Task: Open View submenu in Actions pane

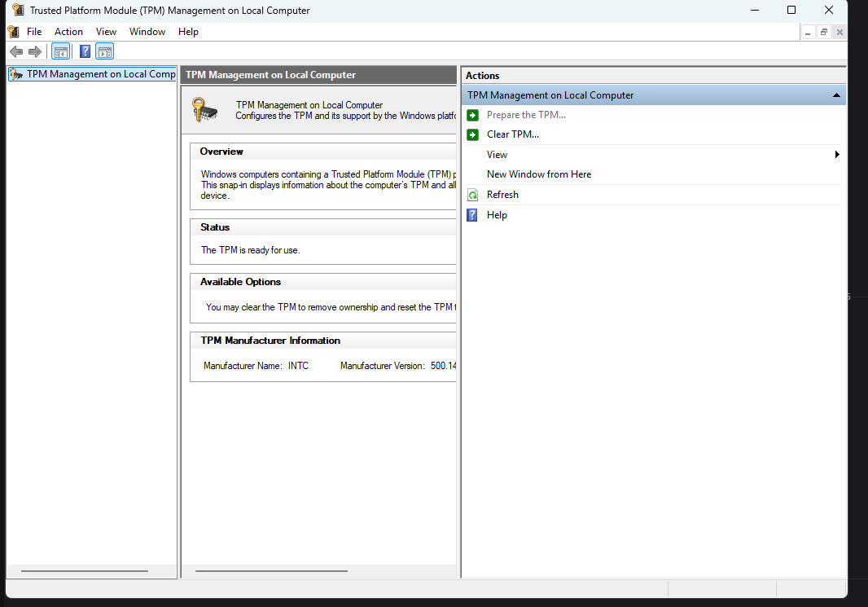Action: (498, 155)
